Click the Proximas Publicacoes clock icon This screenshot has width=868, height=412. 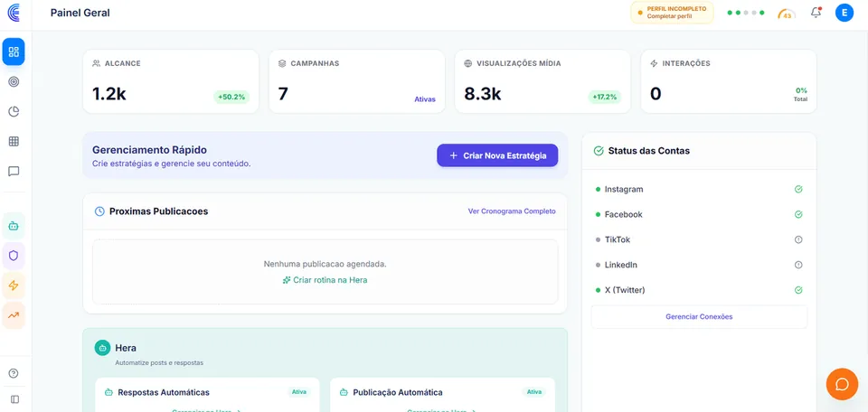coord(99,211)
